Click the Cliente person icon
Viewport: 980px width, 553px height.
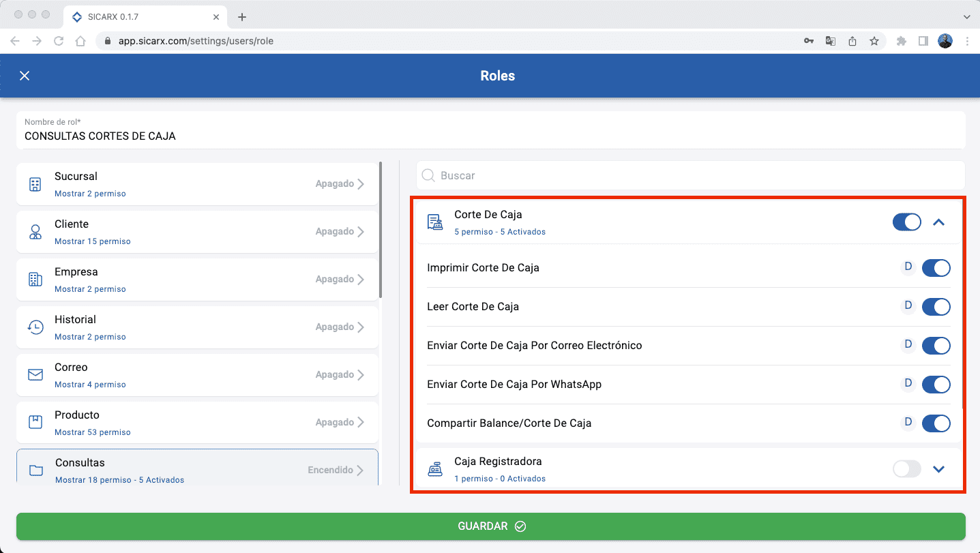[35, 232]
